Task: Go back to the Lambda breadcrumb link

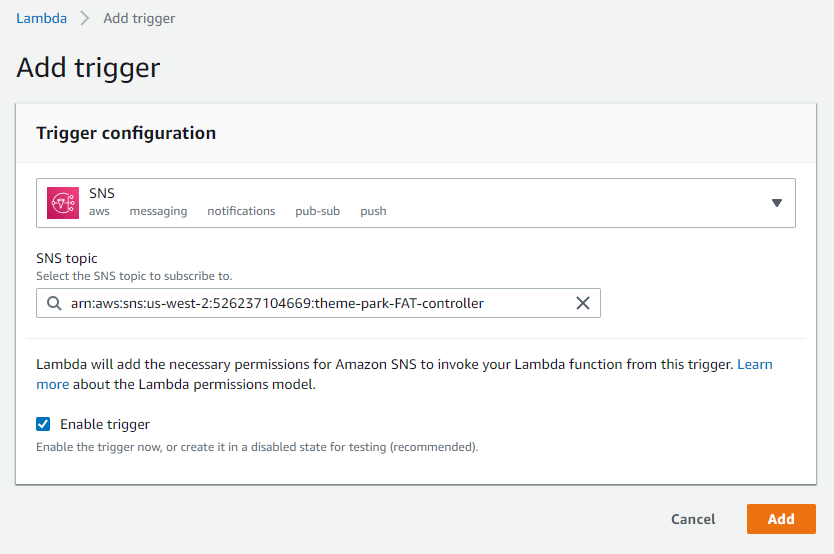Action: pyautogui.click(x=41, y=18)
